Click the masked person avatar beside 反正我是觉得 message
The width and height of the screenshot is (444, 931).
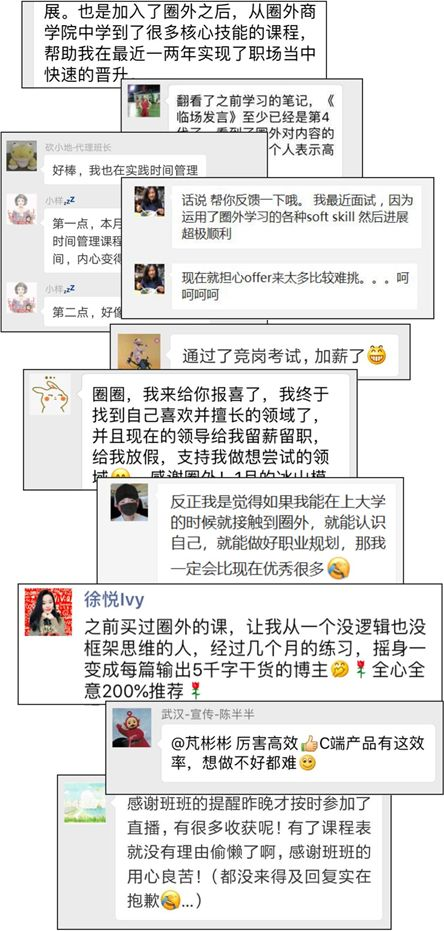[x=129, y=502]
